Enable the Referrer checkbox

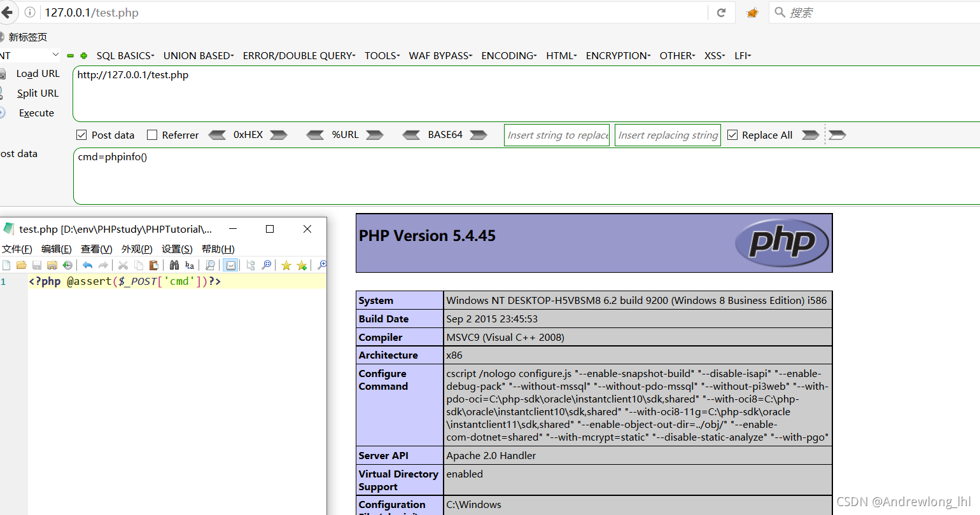click(x=152, y=135)
